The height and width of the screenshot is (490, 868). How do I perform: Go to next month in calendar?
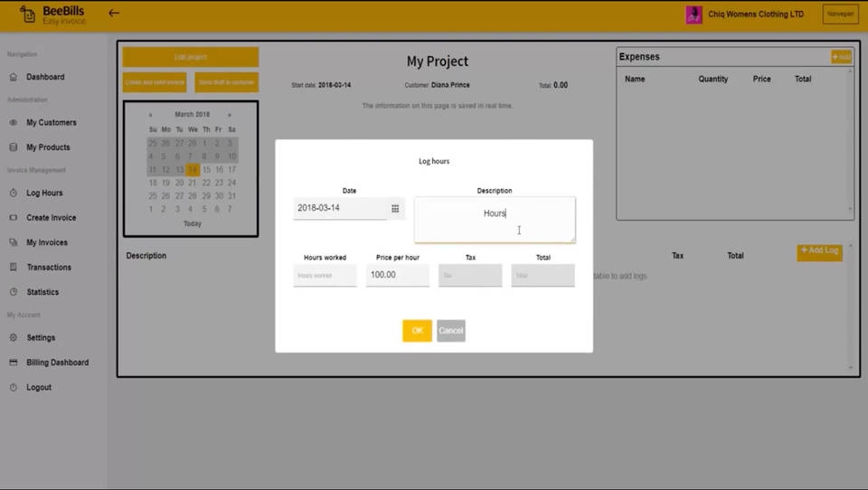pos(230,115)
